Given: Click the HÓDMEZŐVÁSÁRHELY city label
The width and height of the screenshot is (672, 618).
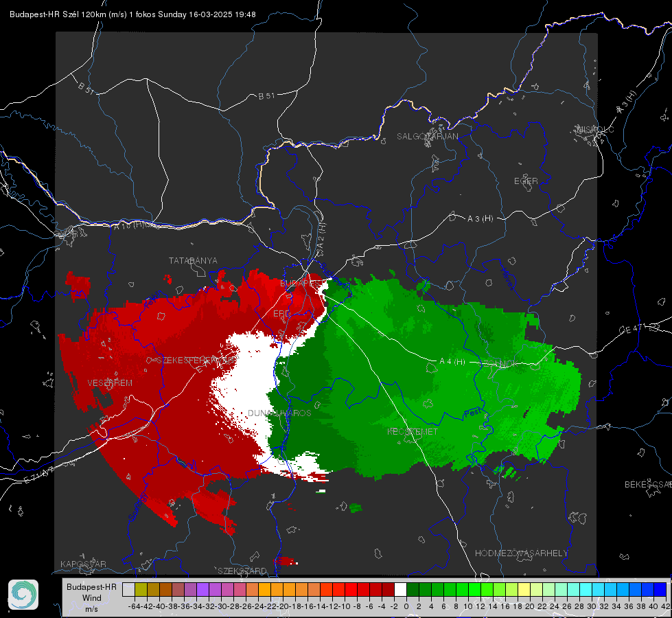Looking at the screenshot, I should [x=521, y=553].
